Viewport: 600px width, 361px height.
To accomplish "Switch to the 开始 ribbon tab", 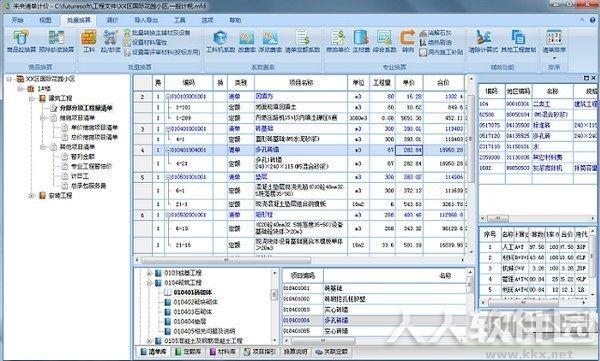I will tap(17, 20).
